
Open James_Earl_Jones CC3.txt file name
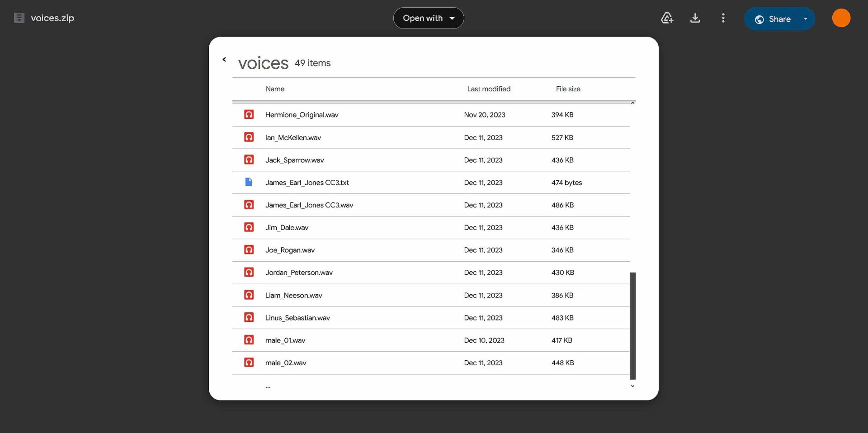click(307, 183)
